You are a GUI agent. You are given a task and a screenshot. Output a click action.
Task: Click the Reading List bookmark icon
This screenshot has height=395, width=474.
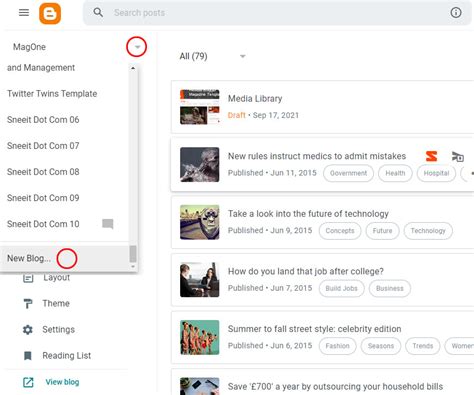click(28, 356)
